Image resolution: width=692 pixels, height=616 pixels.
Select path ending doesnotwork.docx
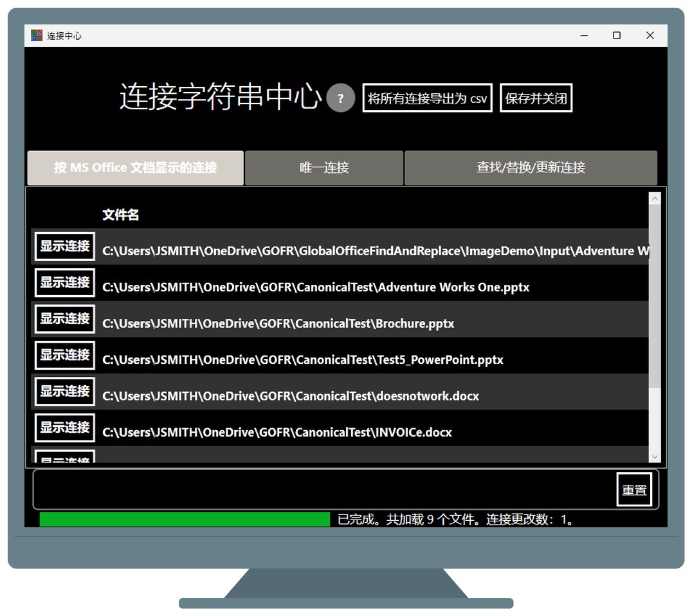pyautogui.click(x=291, y=396)
